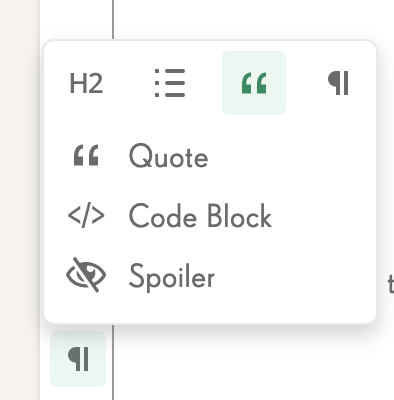Convert block to Quote via its label

click(169, 156)
